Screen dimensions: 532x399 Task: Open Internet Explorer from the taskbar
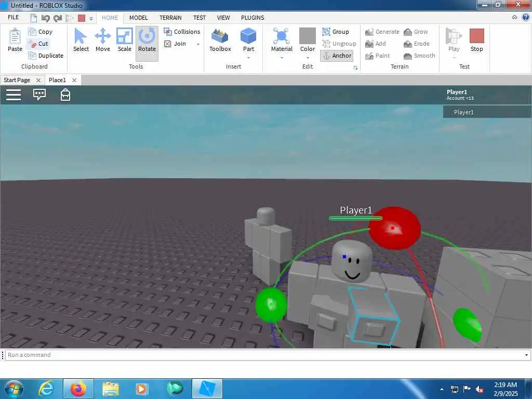[x=46, y=389]
